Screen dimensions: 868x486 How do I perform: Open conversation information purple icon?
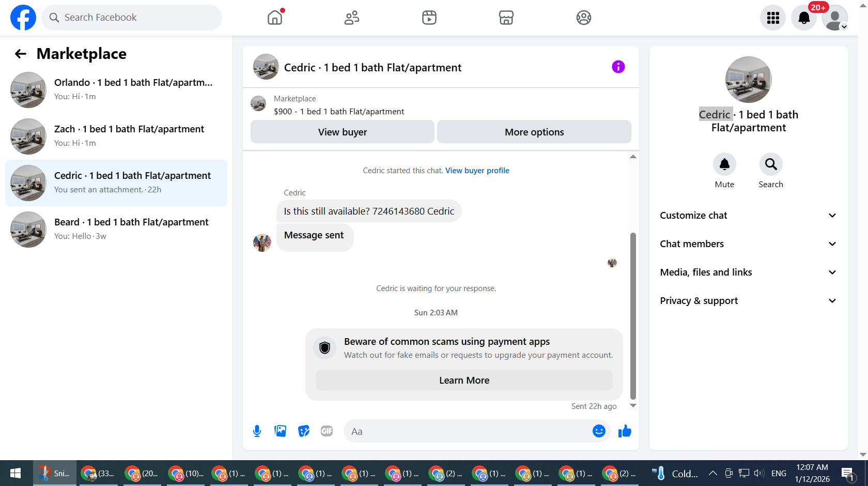pos(618,67)
